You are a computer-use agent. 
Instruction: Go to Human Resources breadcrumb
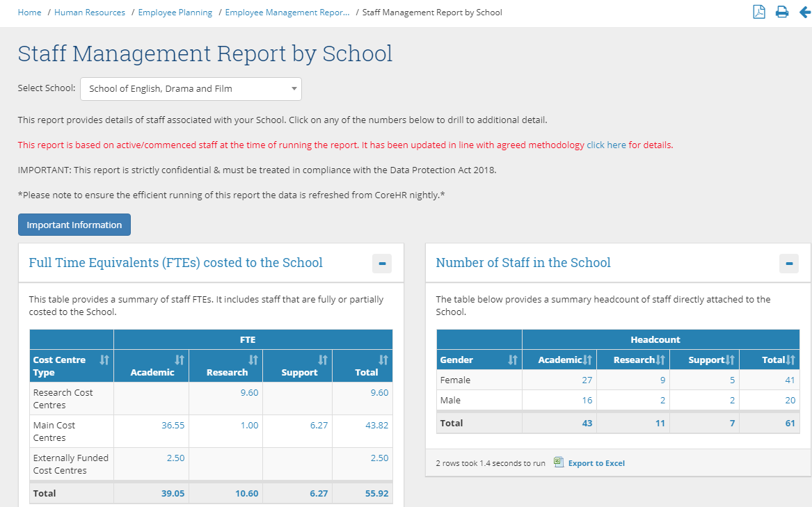pos(90,13)
